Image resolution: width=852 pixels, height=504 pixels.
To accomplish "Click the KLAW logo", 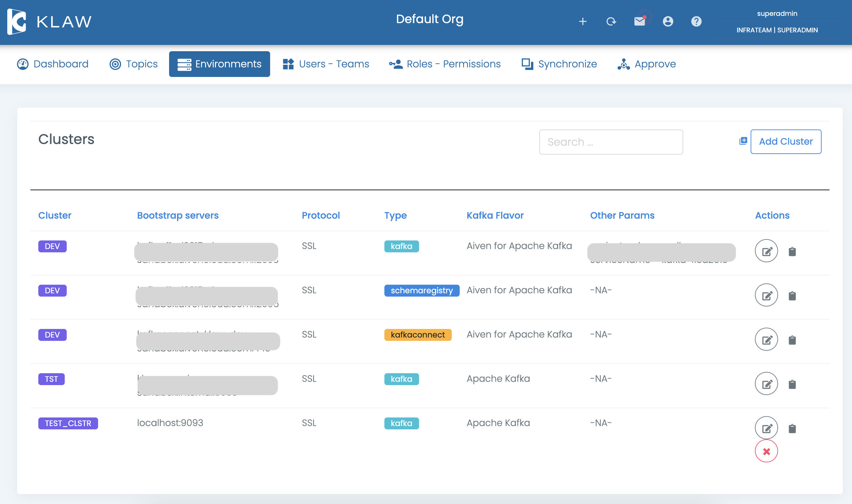I will (x=49, y=22).
